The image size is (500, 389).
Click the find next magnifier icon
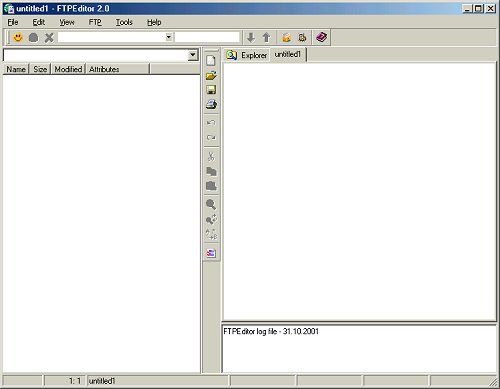211,219
